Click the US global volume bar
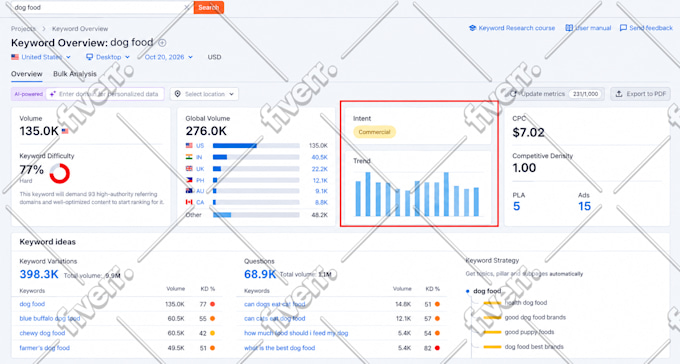This screenshot has width=680, height=364. pos(256,146)
